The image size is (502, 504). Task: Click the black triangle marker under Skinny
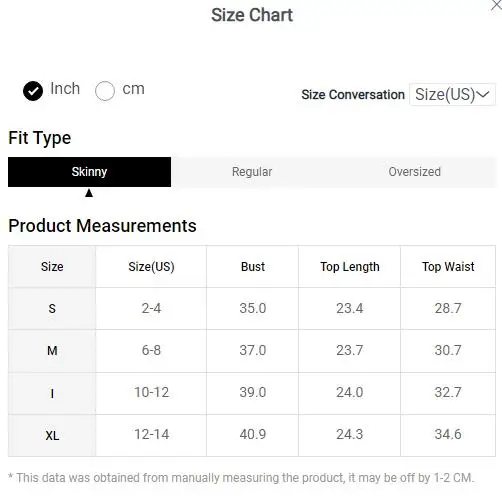(89, 193)
